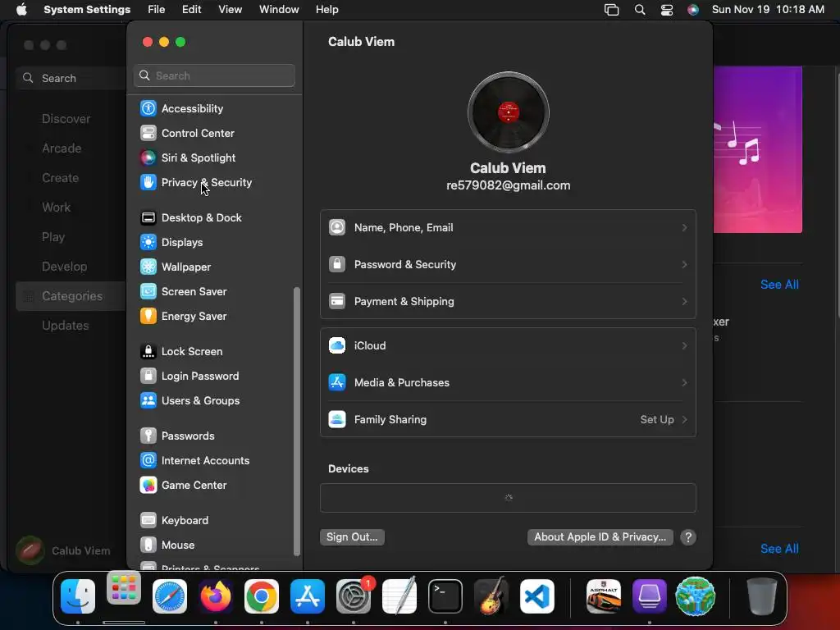Expand Payment & Shipping row chevron
This screenshot has width=840, height=630.
(x=685, y=302)
